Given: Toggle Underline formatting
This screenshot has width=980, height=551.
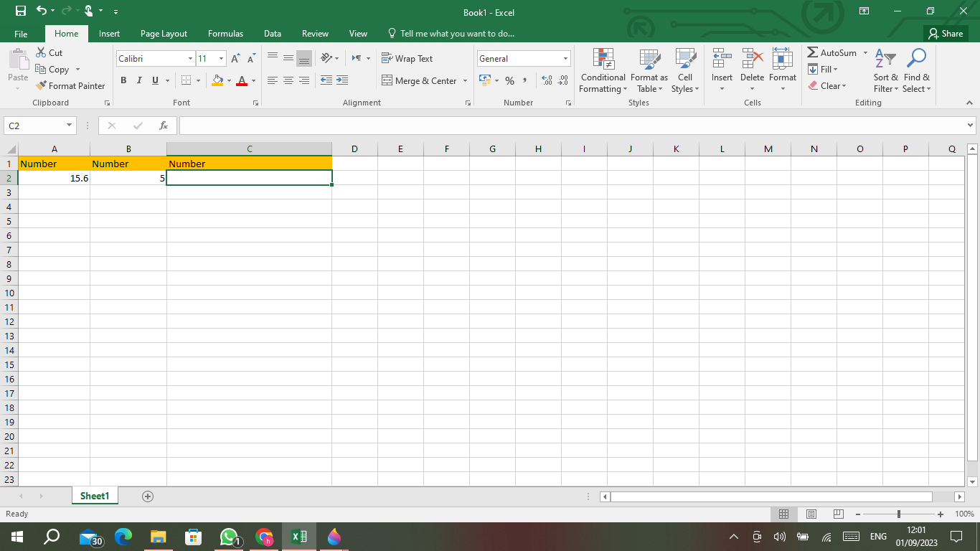Looking at the screenshot, I should point(154,80).
